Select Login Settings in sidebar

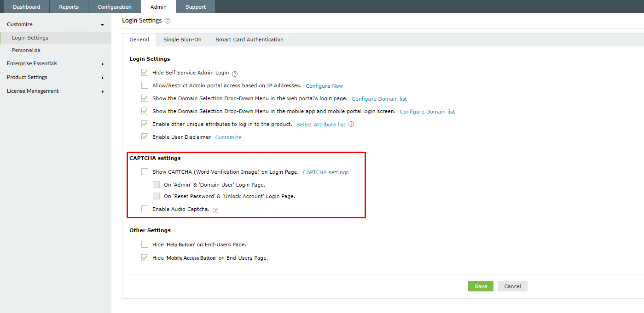tap(56, 38)
